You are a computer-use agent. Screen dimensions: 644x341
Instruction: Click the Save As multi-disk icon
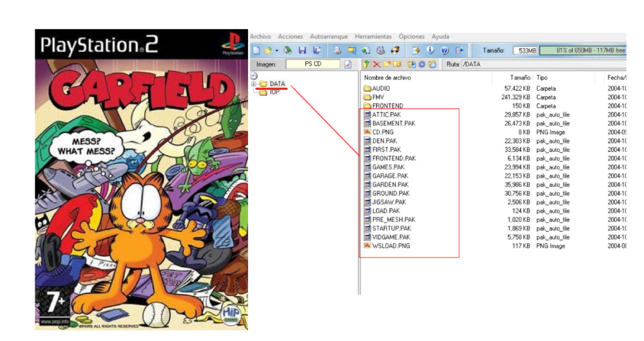pyautogui.click(x=317, y=50)
